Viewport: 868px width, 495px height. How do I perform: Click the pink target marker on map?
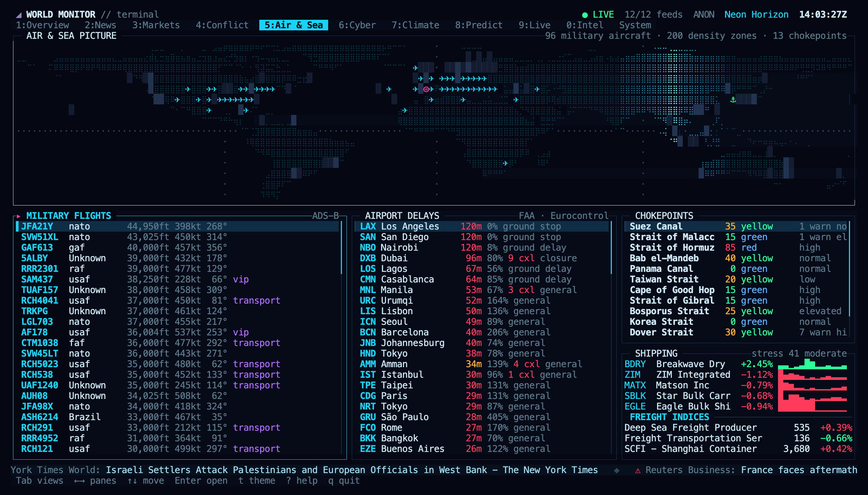[426, 89]
